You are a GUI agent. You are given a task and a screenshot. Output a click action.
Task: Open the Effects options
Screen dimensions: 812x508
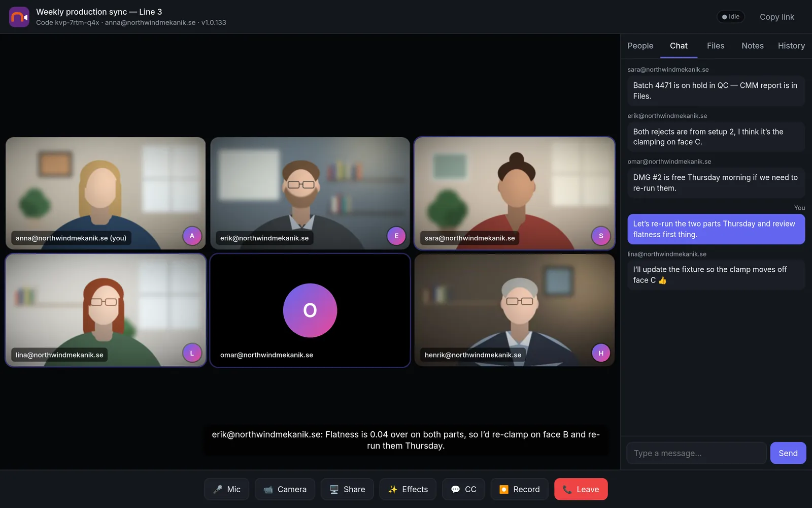408,489
